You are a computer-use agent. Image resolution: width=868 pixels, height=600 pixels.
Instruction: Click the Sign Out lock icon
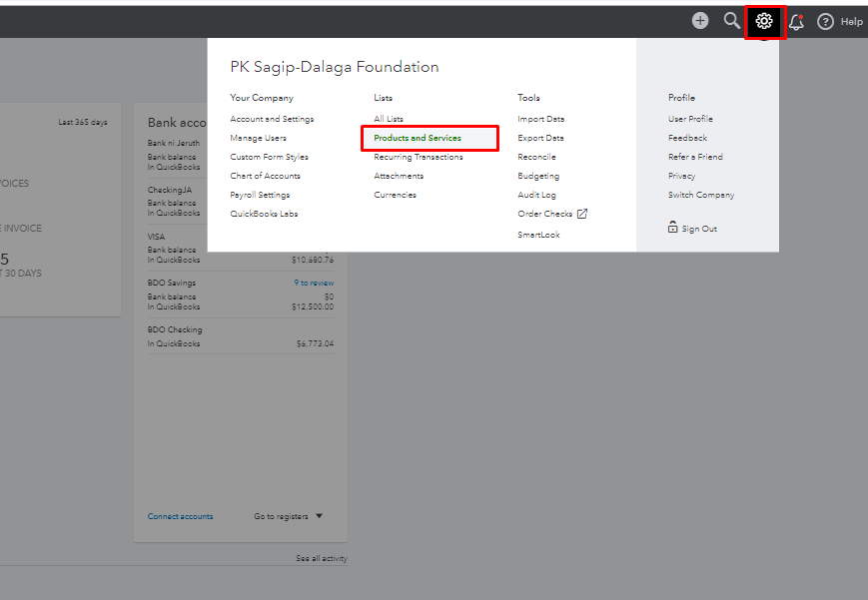click(x=673, y=229)
